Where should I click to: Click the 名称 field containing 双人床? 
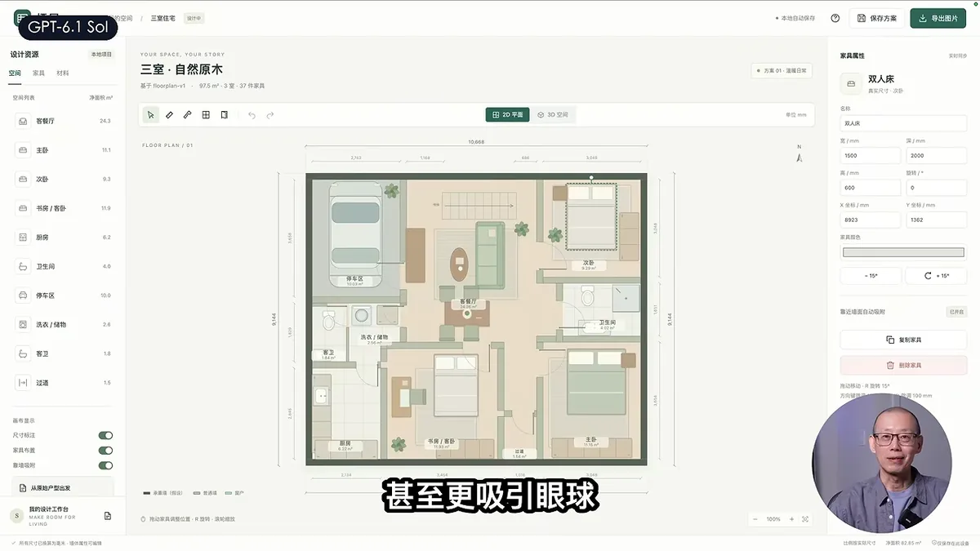[904, 123]
